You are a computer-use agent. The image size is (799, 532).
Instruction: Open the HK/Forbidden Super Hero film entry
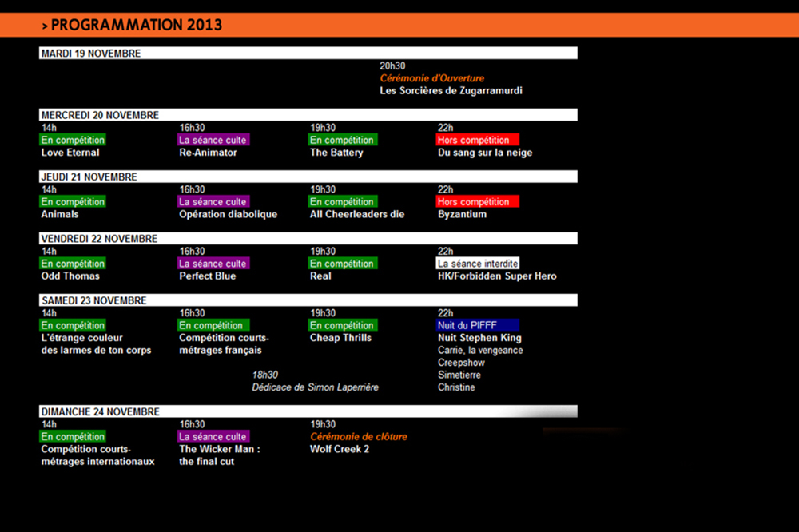497,276
